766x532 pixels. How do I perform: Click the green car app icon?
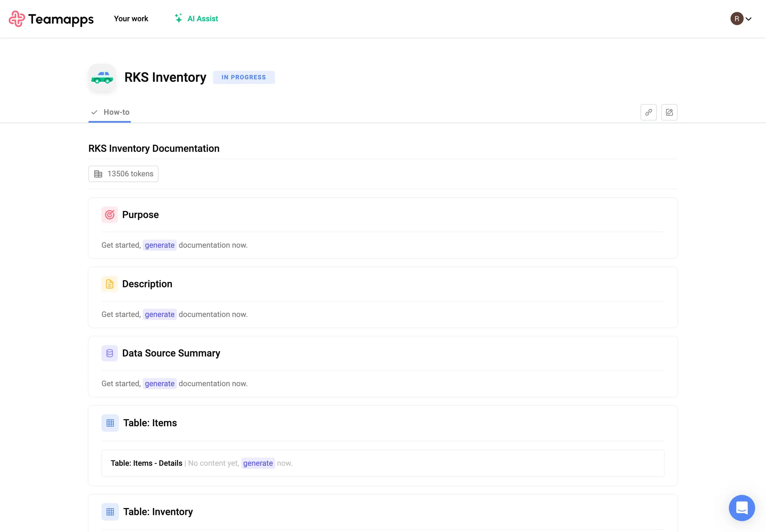(x=102, y=78)
